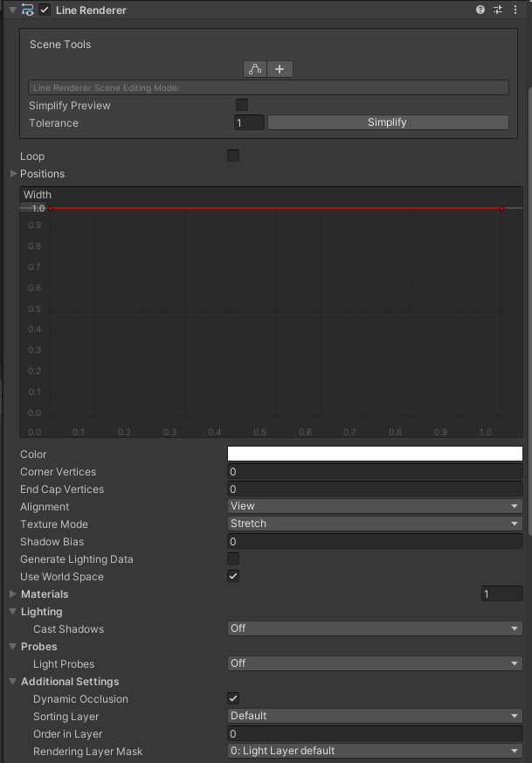532x763 pixels.
Task: Click the red width curve end key
Action: (x=501, y=208)
